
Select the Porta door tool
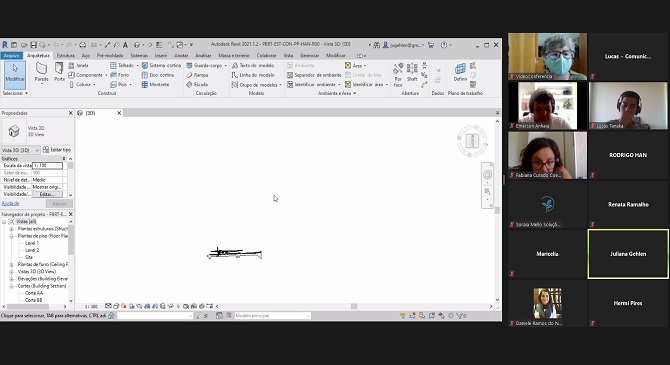point(59,72)
